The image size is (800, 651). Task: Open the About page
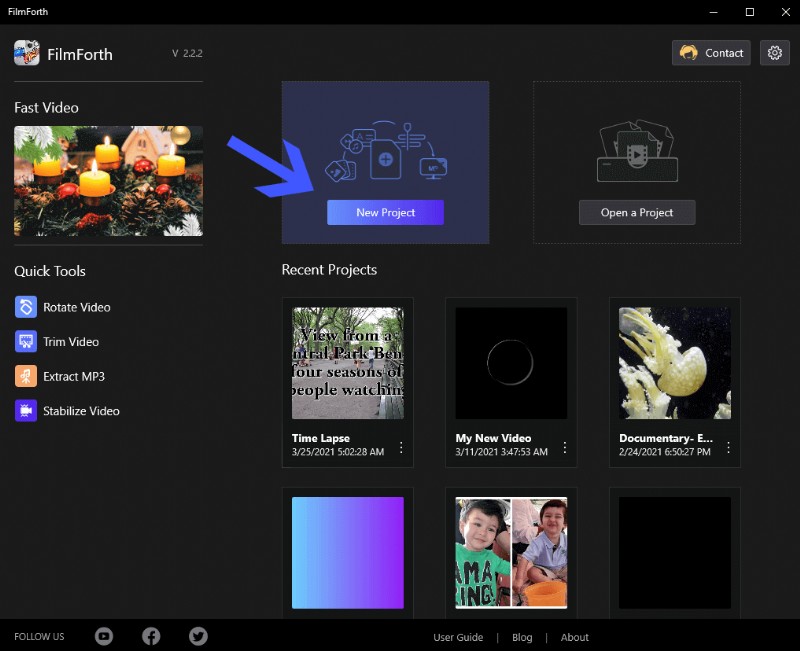click(574, 637)
